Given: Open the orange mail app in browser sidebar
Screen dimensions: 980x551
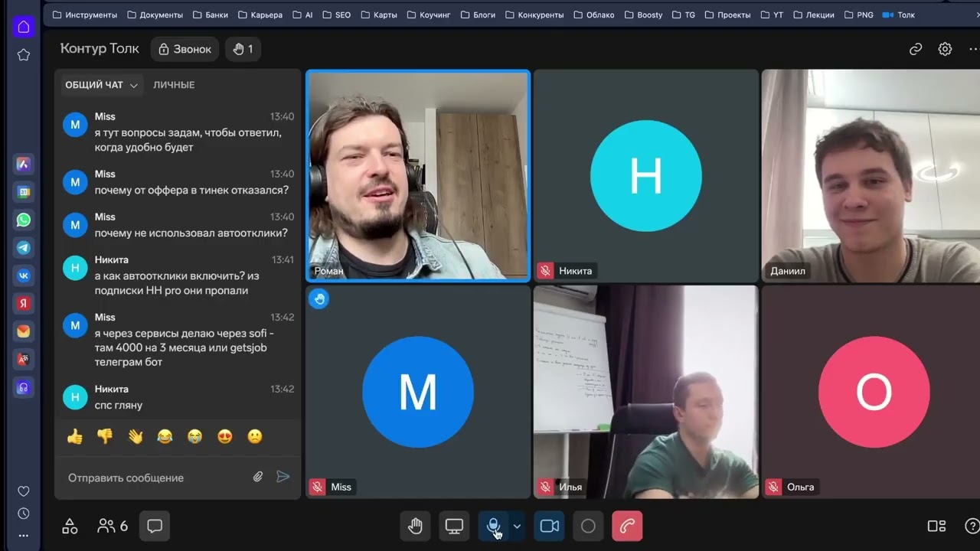Looking at the screenshot, I should (24, 331).
